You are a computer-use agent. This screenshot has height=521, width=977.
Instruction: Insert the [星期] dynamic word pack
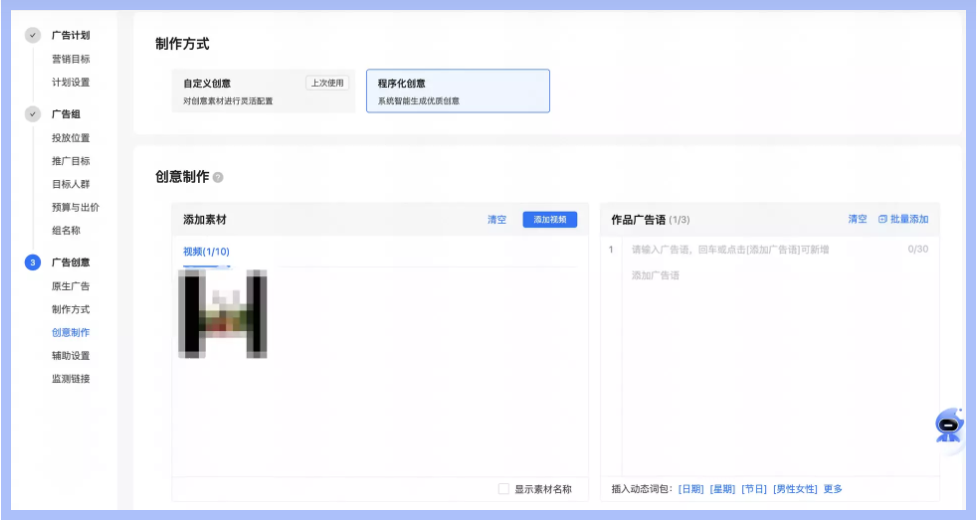pyautogui.click(x=723, y=489)
